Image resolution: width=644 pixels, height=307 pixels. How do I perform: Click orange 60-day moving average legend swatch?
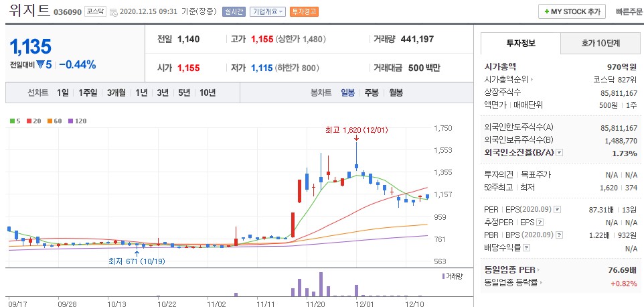point(49,121)
